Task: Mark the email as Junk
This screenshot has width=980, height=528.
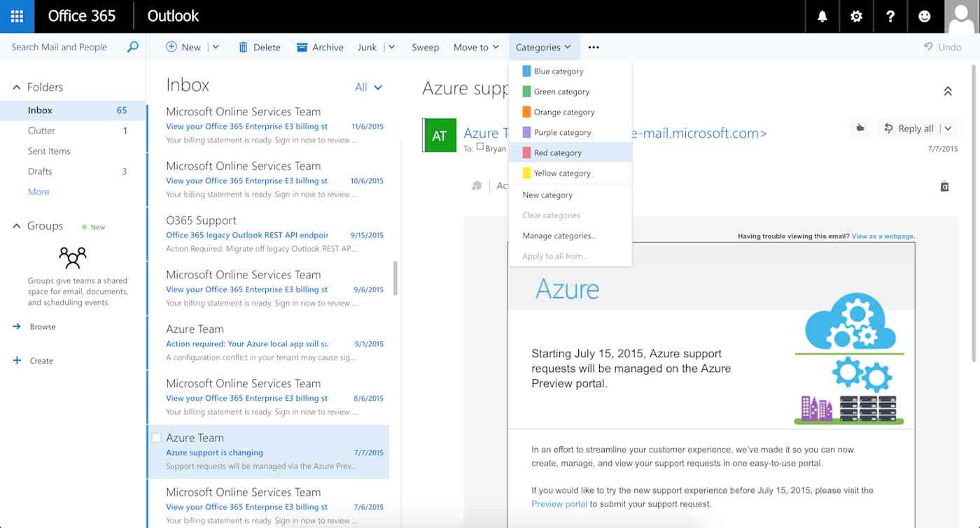Action: click(367, 47)
